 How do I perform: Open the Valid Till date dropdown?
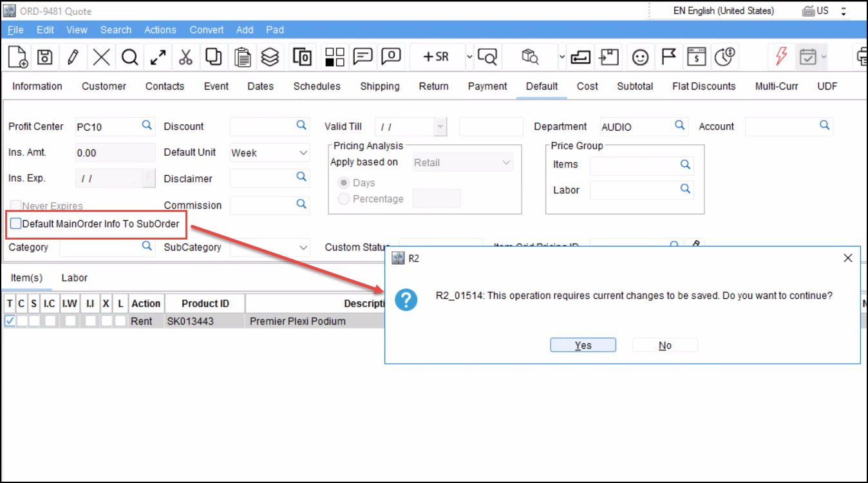coord(440,127)
